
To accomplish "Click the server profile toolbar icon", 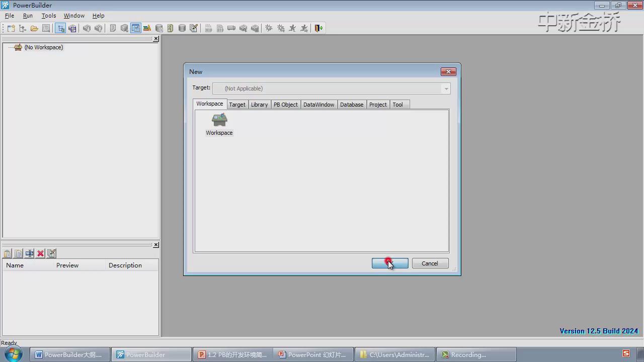I will (x=170, y=28).
